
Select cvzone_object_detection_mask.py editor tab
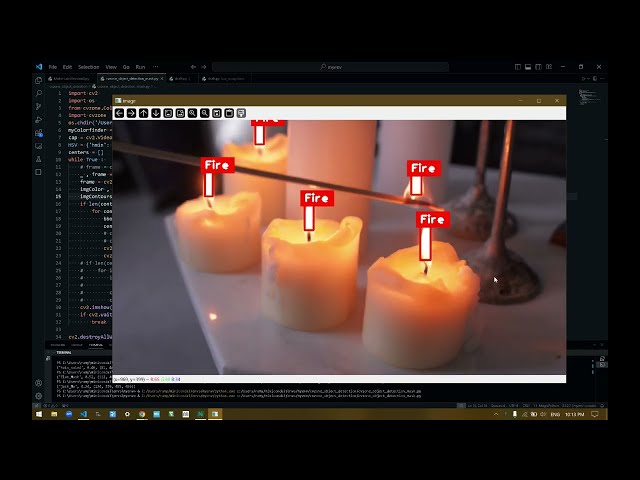point(129,79)
